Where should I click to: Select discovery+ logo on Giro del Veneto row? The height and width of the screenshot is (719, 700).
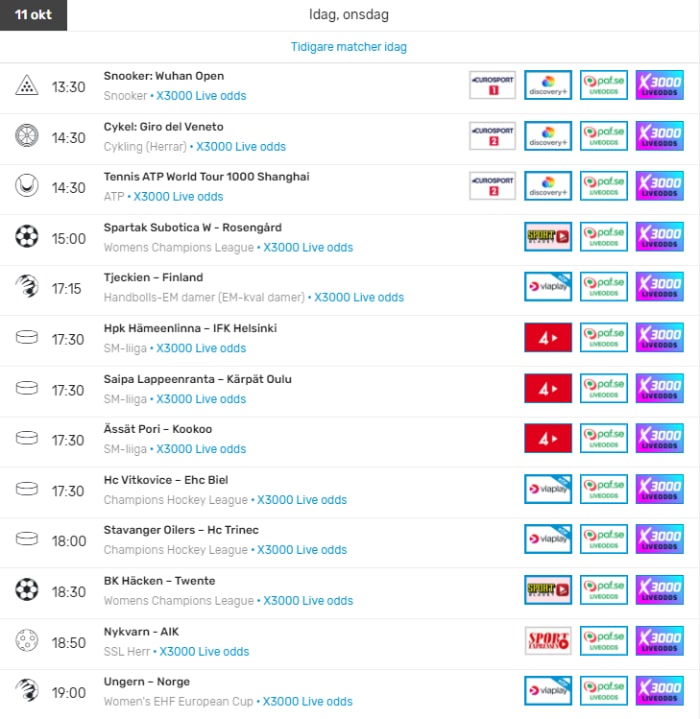(548, 136)
